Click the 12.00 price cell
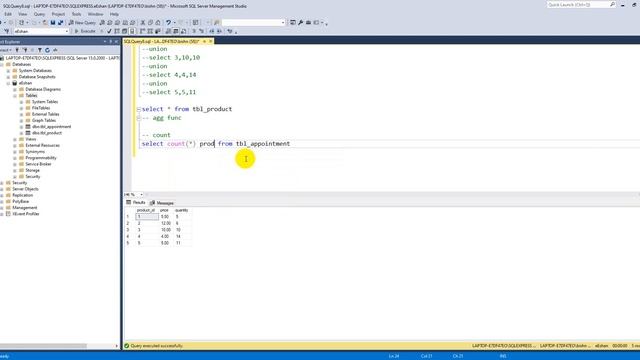Screen dimensions: 640x360 165,223
